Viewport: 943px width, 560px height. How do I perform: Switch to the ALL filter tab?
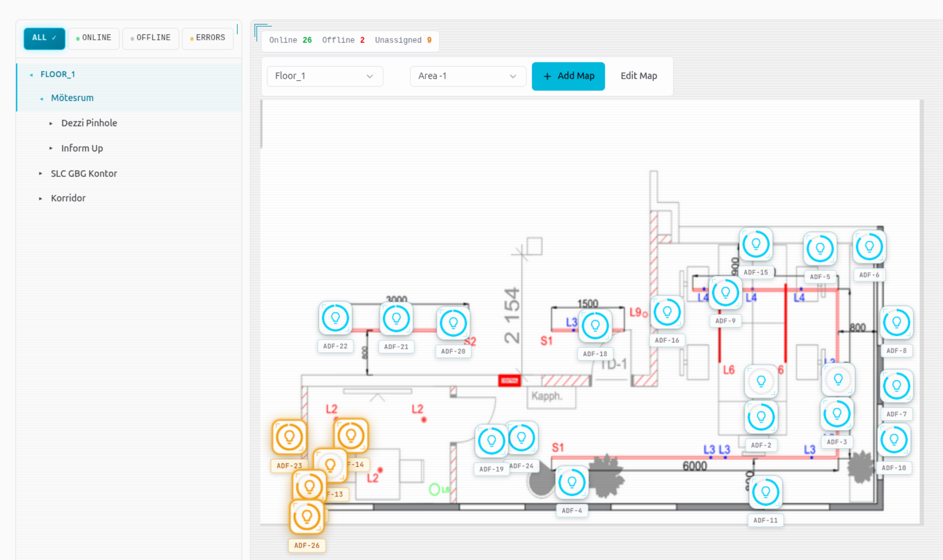coord(44,37)
